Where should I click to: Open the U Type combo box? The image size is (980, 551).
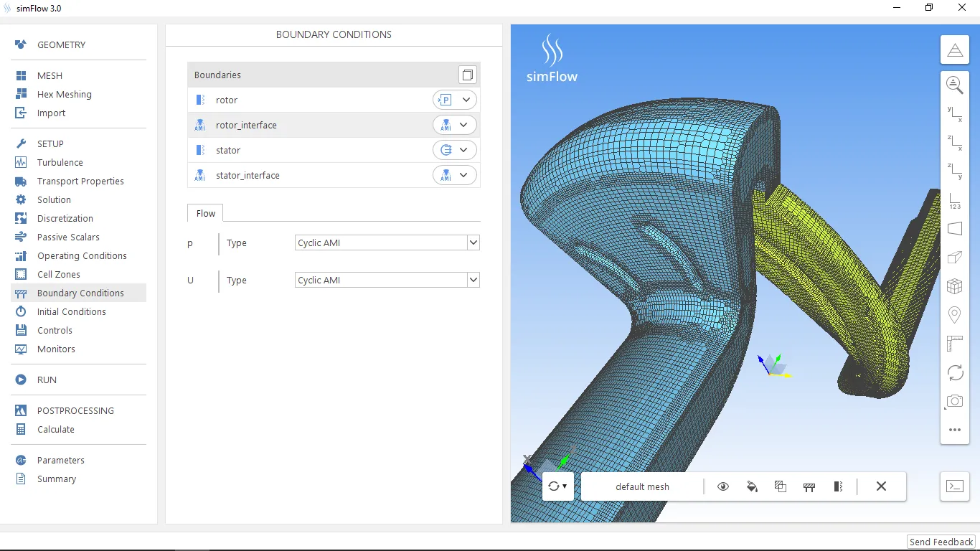tap(387, 280)
